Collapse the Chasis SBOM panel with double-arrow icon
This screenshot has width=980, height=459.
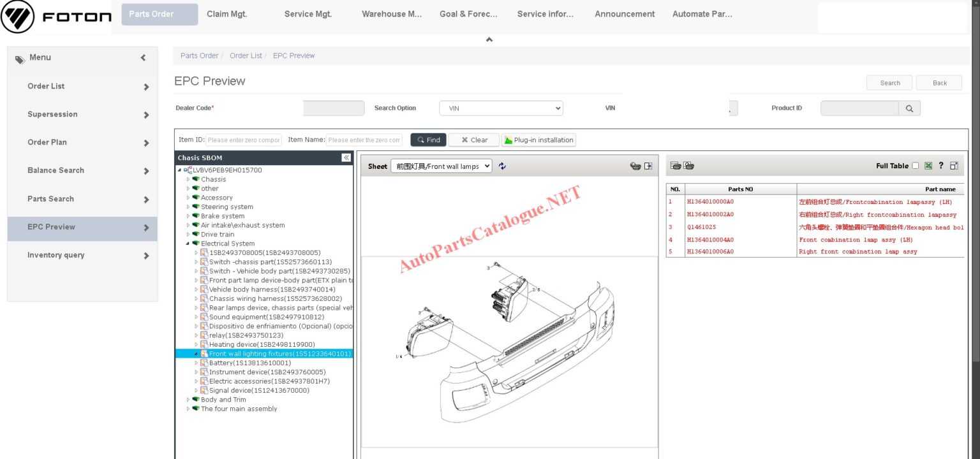click(x=345, y=157)
